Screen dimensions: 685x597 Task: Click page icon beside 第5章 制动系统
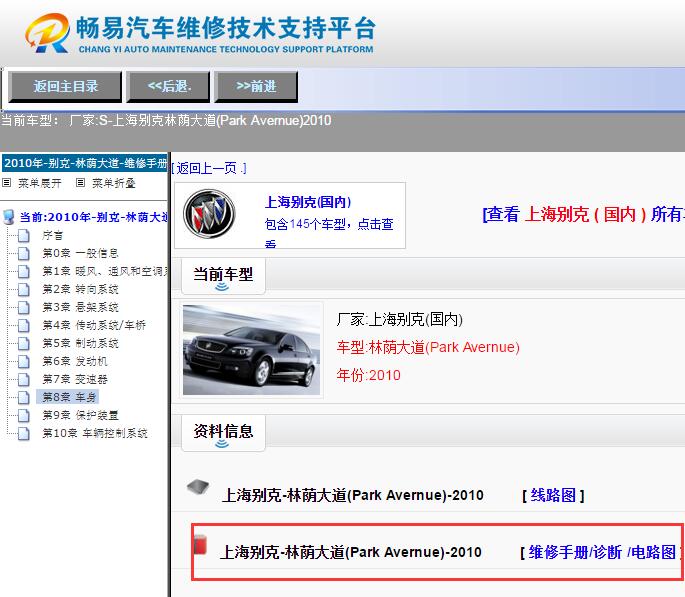(24, 343)
